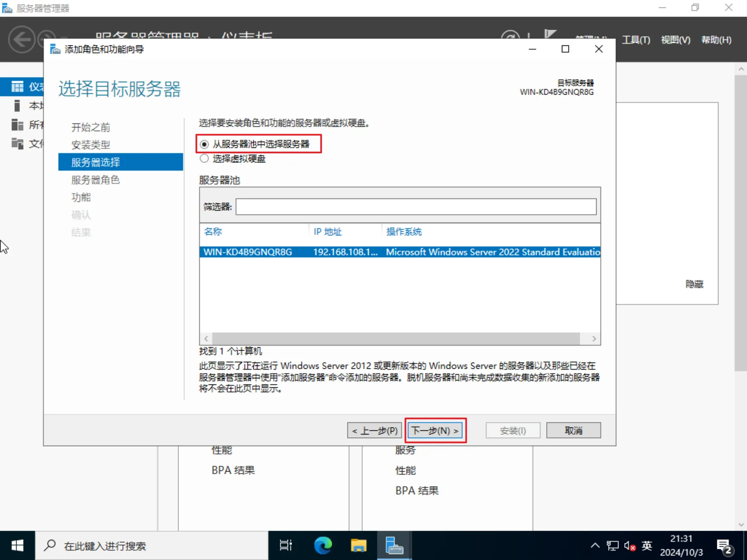Open Task View from the taskbar
The height and width of the screenshot is (560, 747).
click(x=286, y=546)
